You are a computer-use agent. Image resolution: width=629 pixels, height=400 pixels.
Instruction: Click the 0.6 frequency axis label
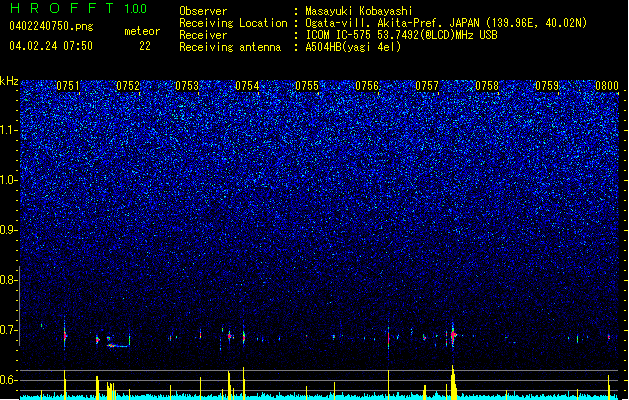9,380
